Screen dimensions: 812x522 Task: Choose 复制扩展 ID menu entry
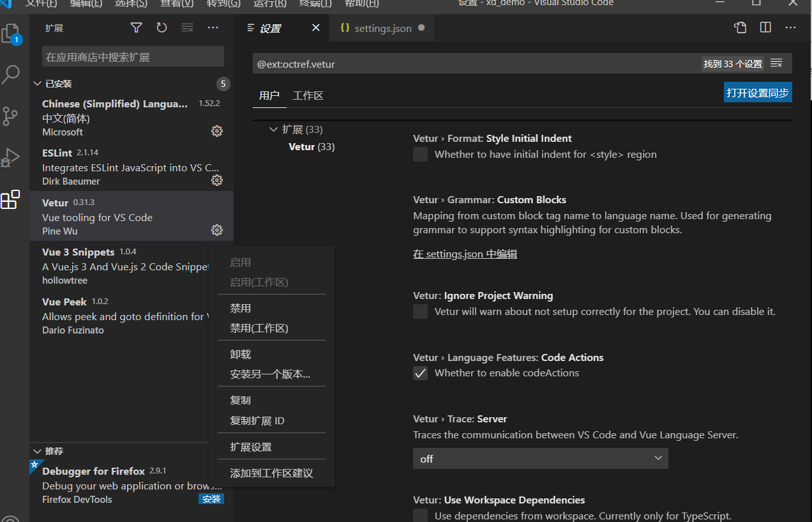pyautogui.click(x=271, y=421)
